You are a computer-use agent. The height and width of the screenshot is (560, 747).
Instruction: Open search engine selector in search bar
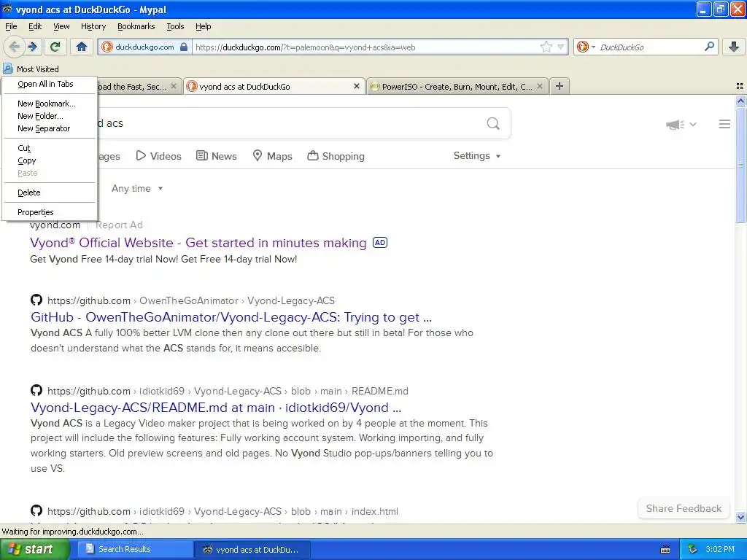coord(586,47)
